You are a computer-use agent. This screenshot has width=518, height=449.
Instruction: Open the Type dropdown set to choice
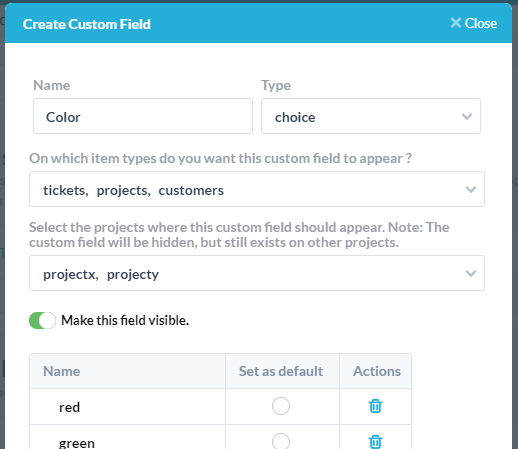pos(371,116)
